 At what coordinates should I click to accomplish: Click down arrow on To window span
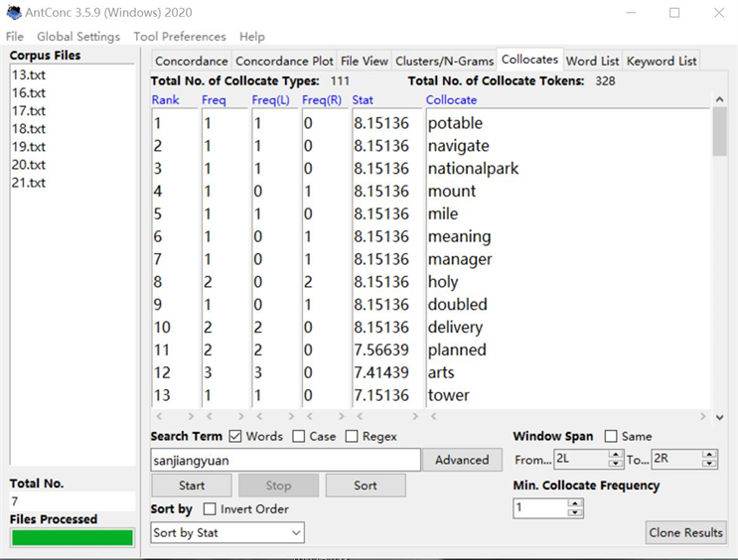pyautogui.click(x=709, y=465)
